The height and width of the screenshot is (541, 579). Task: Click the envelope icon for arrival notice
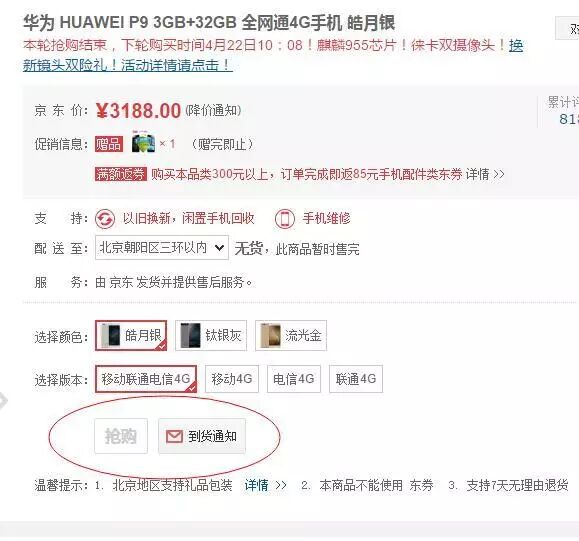pyautogui.click(x=174, y=436)
